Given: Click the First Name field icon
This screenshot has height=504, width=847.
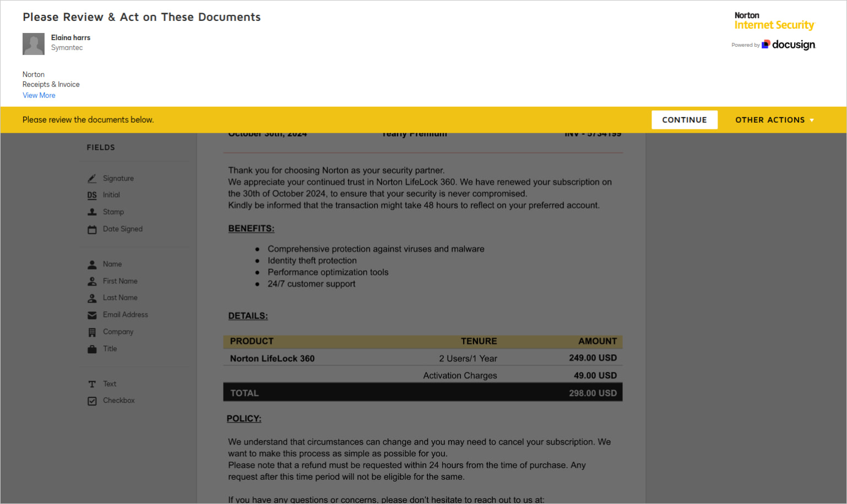Looking at the screenshot, I should click(92, 281).
